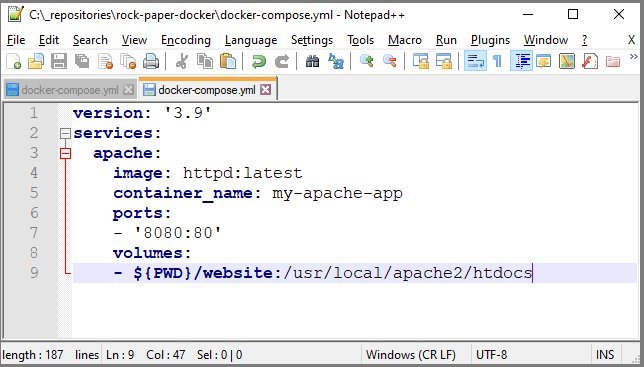
Task: Click line number 9 in the margin
Action: pyautogui.click(x=34, y=273)
